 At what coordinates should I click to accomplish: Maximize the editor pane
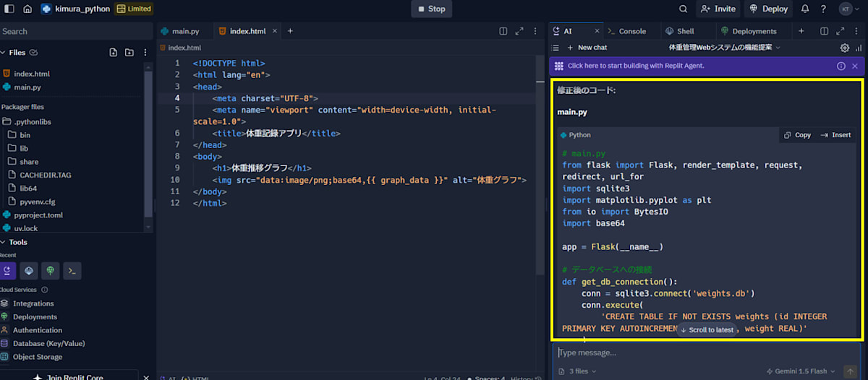[519, 31]
